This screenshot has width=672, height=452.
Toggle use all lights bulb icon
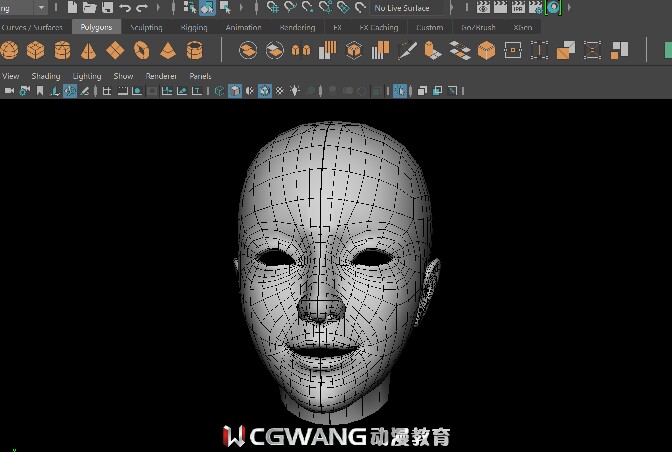tap(295, 91)
